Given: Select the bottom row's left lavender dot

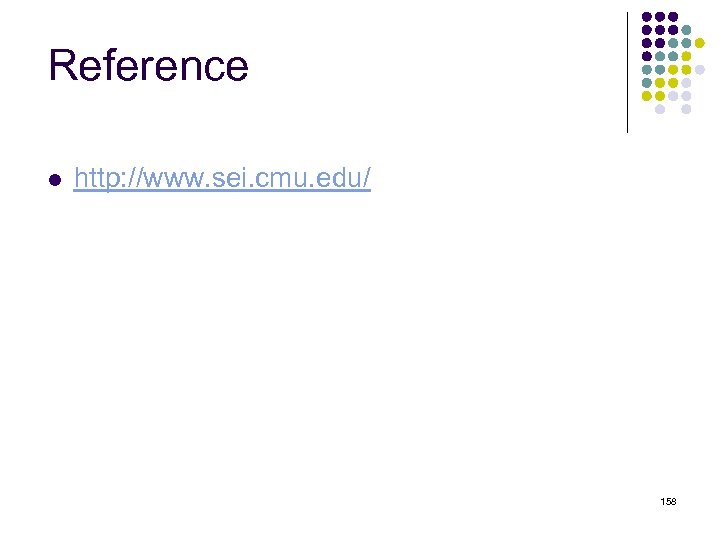Looking at the screenshot, I should [x=660, y=109].
